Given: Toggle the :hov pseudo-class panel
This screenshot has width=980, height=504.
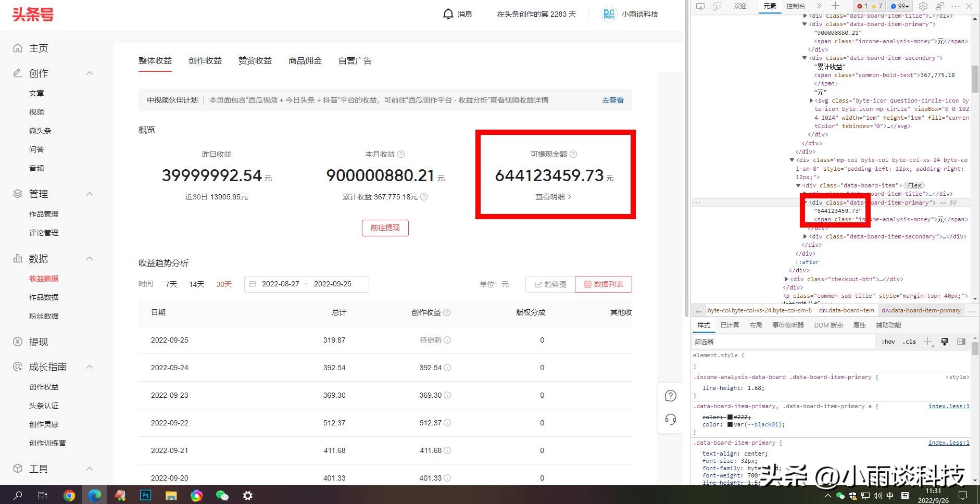Looking at the screenshot, I should coord(888,342).
